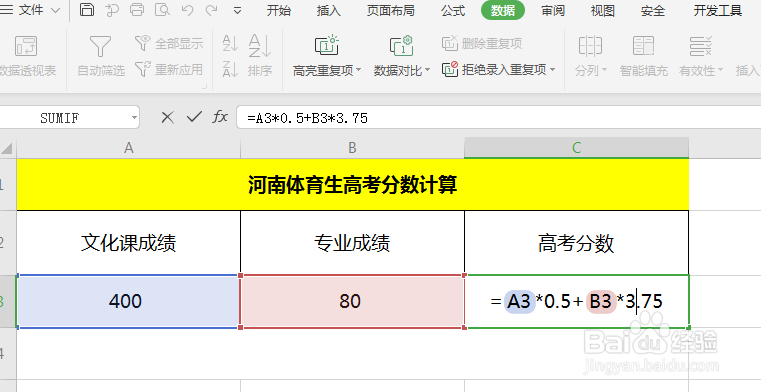Click the ascending sort A-Z icon
This screenshot has height=392, width=761.
pos(230,43)
